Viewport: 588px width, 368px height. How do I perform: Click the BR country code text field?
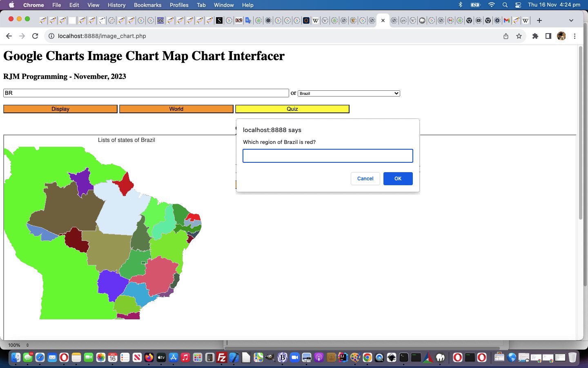[x=146, y=93]
